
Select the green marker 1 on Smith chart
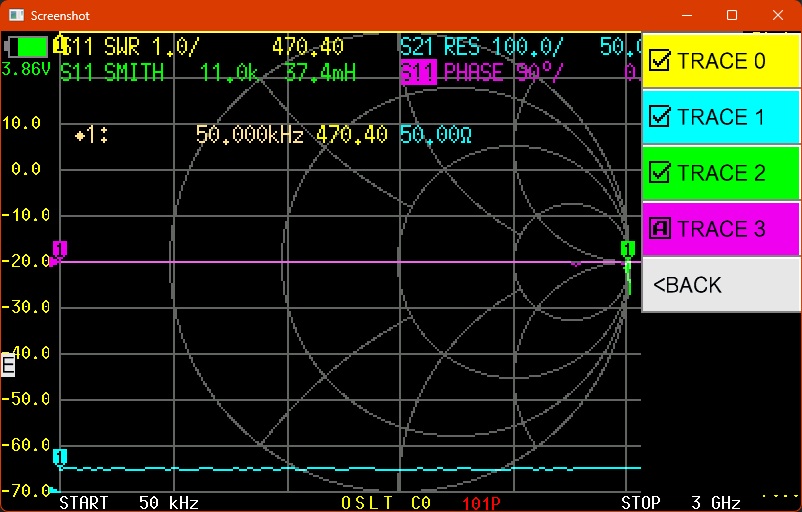(x=627, y=249)
